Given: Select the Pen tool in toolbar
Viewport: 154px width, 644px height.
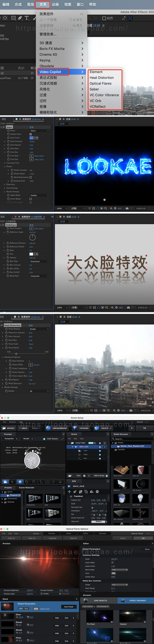Looking at the screenshot, I should pyautogui.click(x=20, y=18).
